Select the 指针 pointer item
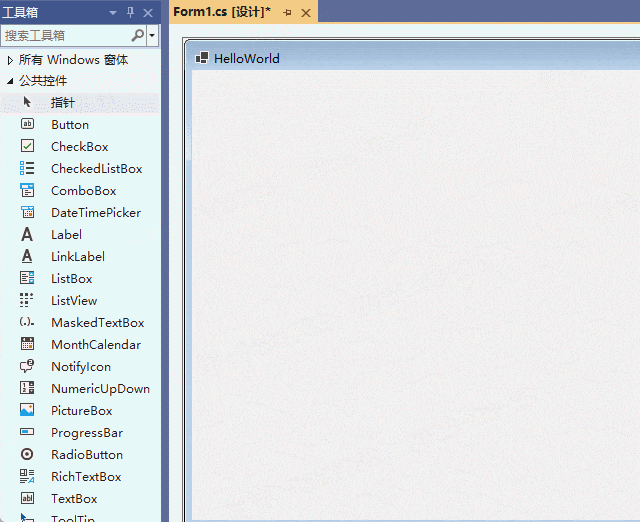The height and width of the screenshot is (522, 640). coord(62,102)
